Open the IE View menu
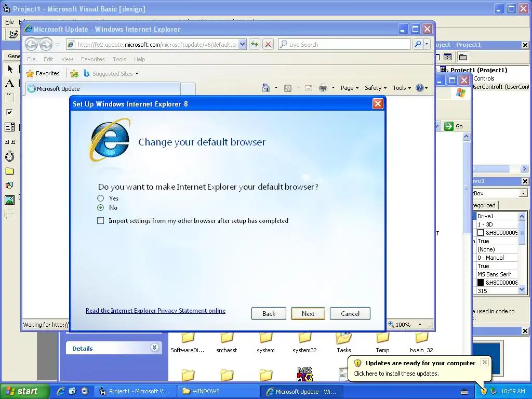532x399 pixels. click(67, 59)
